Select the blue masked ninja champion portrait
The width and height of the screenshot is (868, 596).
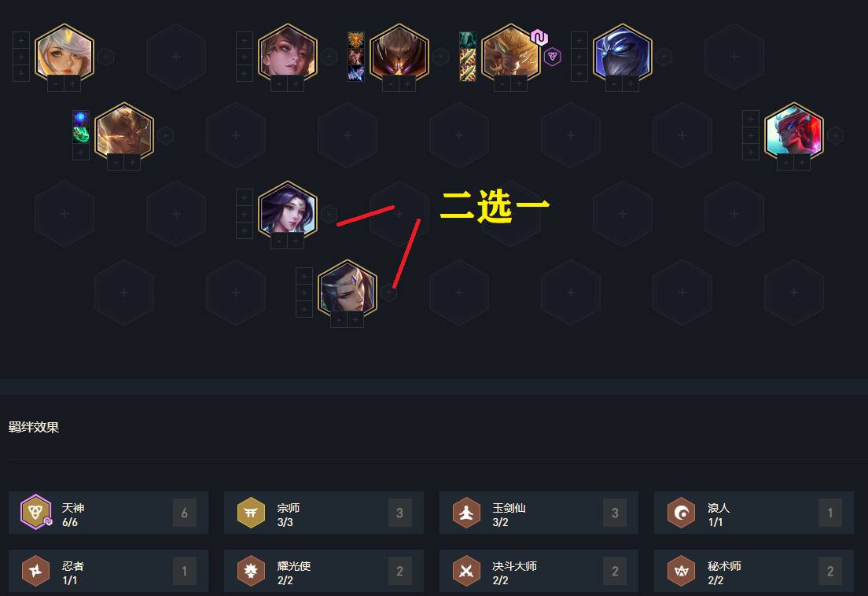(622, 53)
